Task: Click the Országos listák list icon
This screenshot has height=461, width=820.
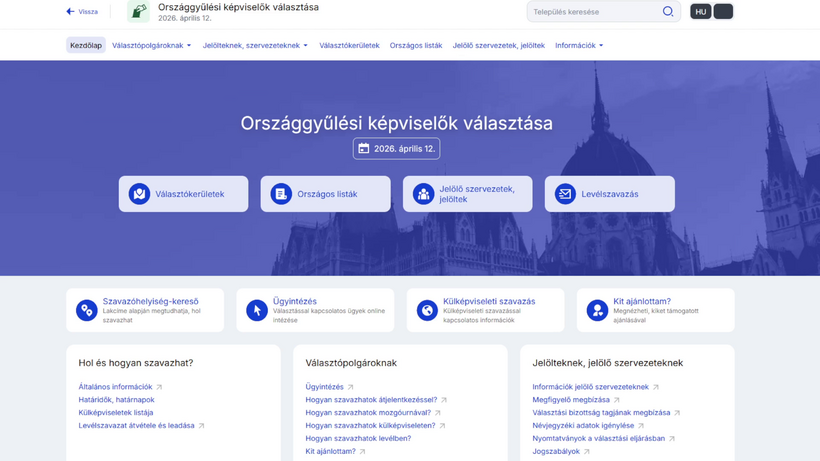Action: tap(281, 194)
